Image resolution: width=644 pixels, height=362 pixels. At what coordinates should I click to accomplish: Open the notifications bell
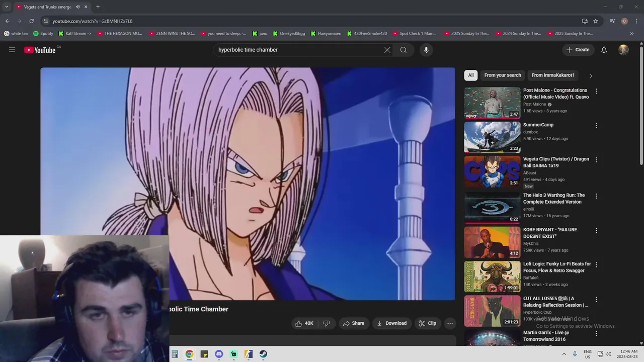tap(604, 50)
